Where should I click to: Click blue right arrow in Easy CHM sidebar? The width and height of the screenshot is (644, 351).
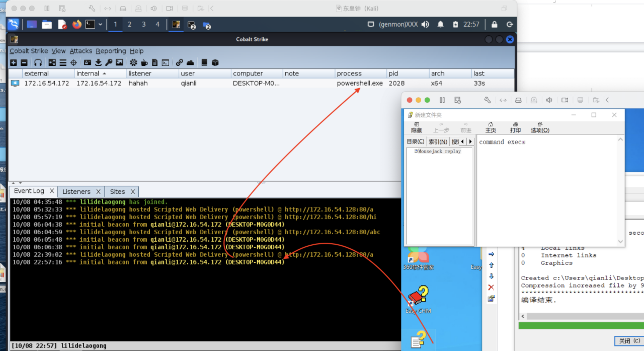coord(491,254)
